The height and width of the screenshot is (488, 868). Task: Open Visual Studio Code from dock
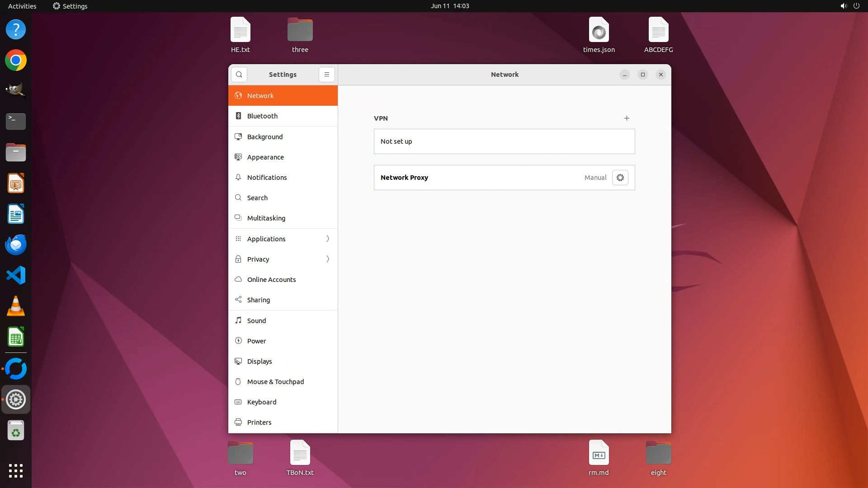[16, 275]
